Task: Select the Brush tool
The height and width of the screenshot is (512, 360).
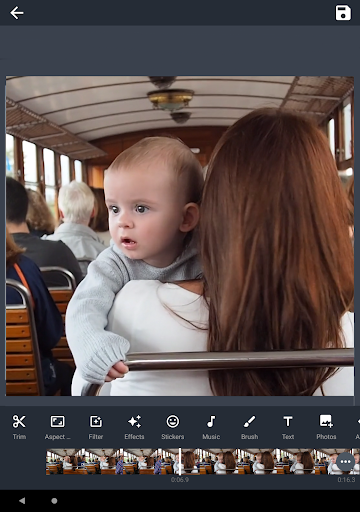Action: point(249,427)
